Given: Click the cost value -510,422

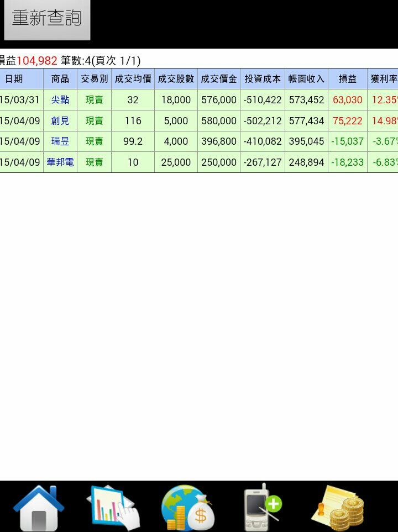Looking at the screenshot, I should 263,100.
